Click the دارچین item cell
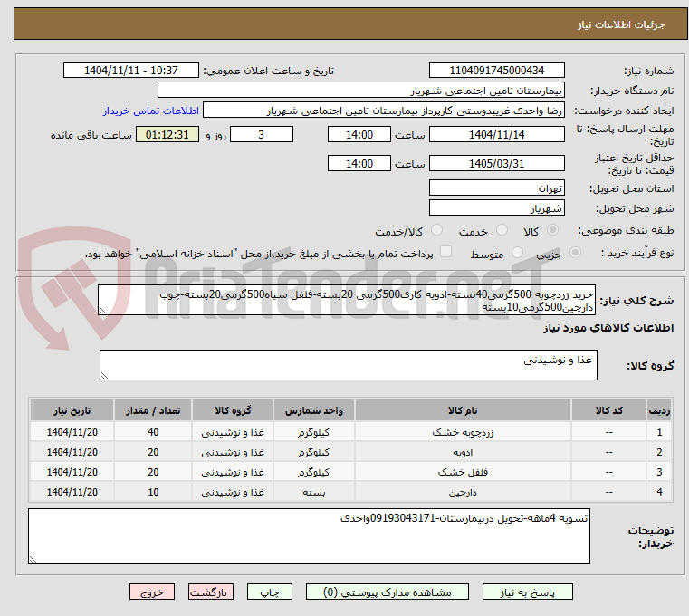The width and height of the screenshot is (689, 616). pos(463,492)
